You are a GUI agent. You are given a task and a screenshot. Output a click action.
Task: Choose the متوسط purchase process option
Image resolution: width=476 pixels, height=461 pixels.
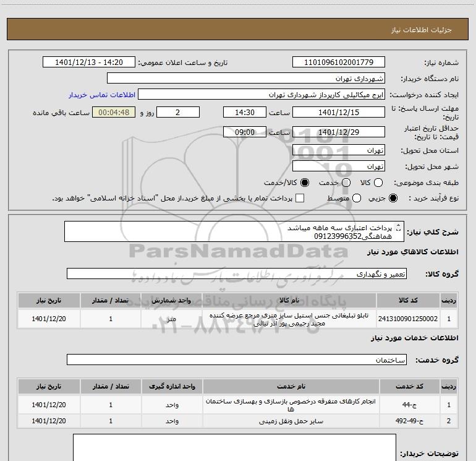(x=357, y=198)
